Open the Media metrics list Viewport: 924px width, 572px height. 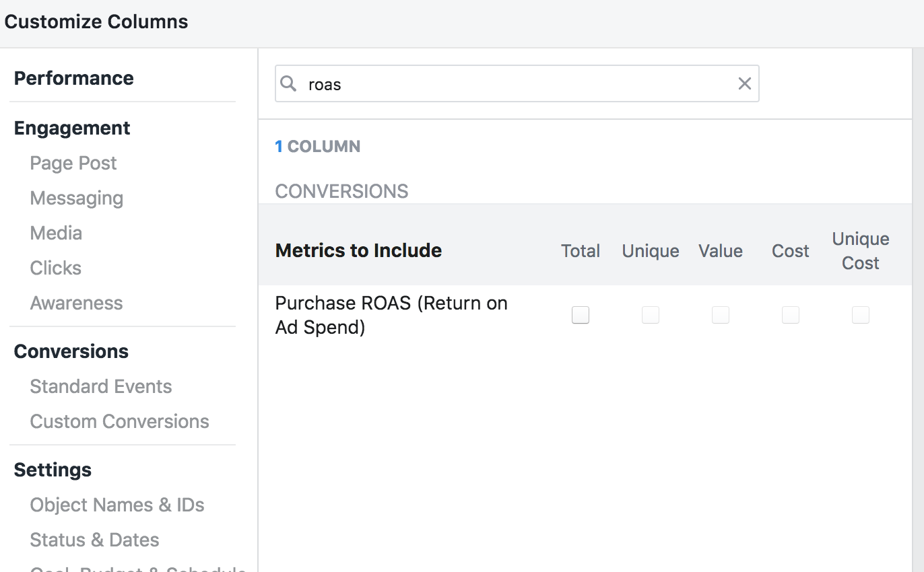(56, 233)
